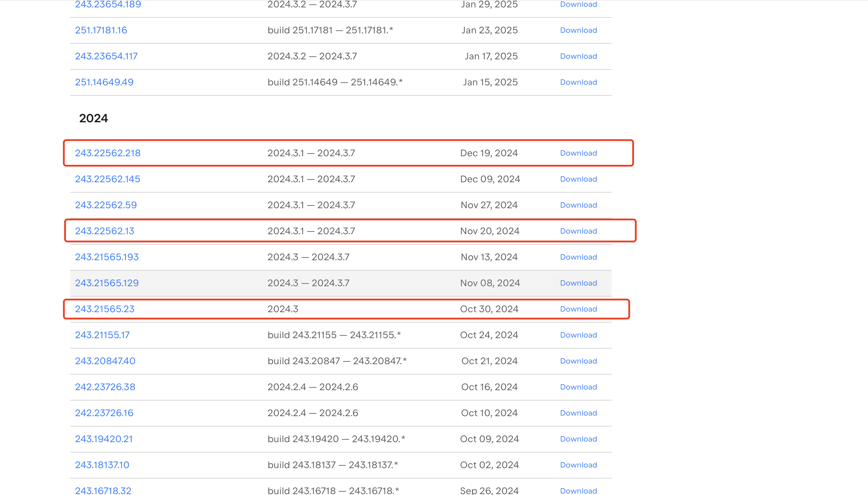
Task: Download the Oct 10, 2024 build
Action: click(578, 413)
